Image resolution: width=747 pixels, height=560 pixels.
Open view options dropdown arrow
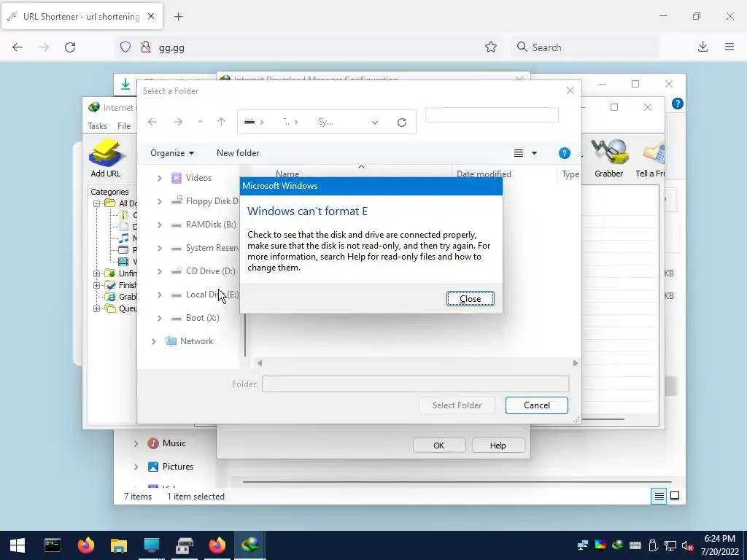click(x=534, y=153)
